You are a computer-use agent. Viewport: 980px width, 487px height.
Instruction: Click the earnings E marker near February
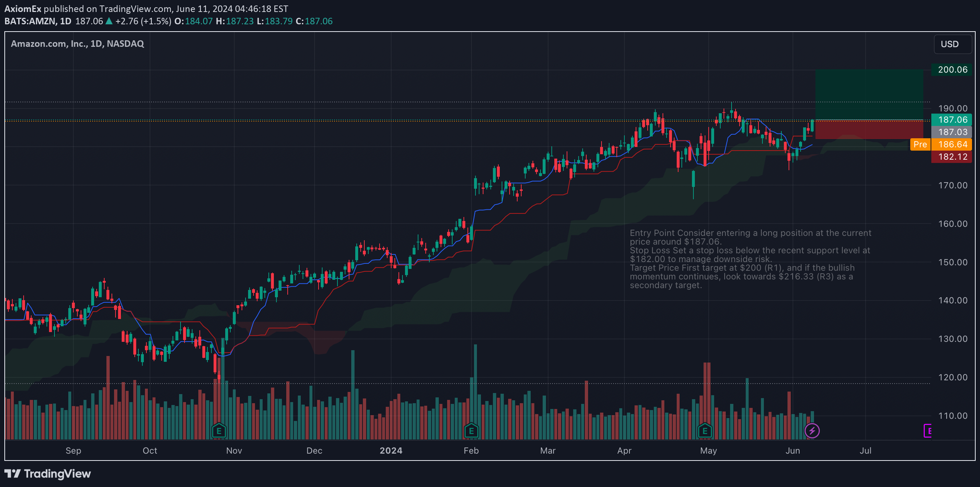(471, 431)
